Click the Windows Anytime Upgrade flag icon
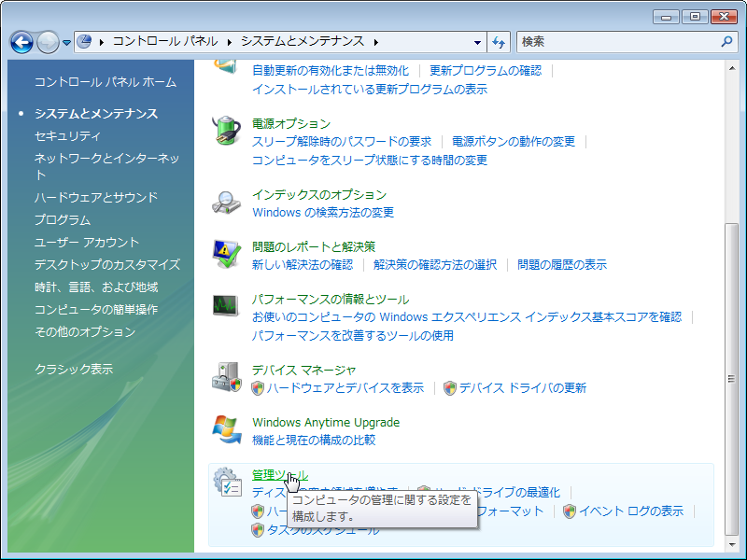Viewport: 747px width, 560px height. [227, 429]
